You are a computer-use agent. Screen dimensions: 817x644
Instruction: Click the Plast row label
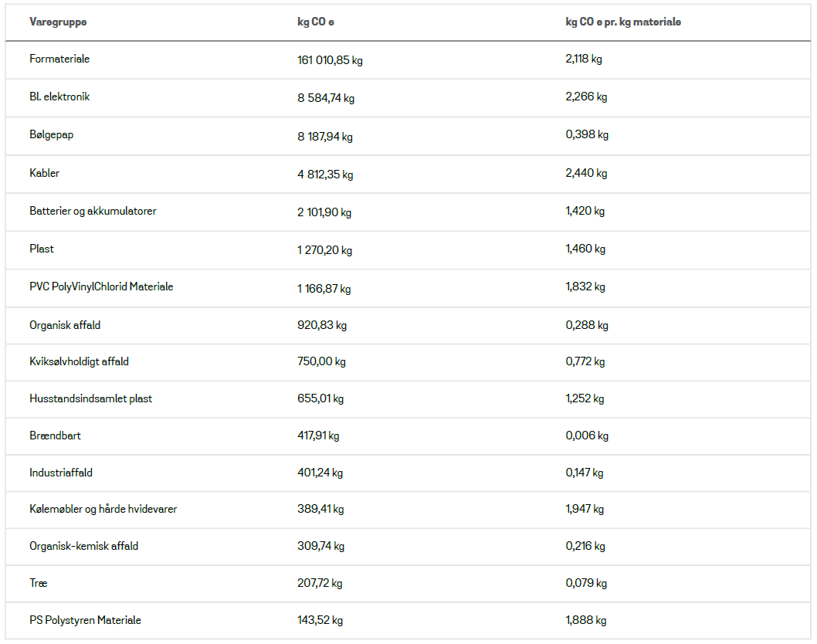[x=42, y=249]
